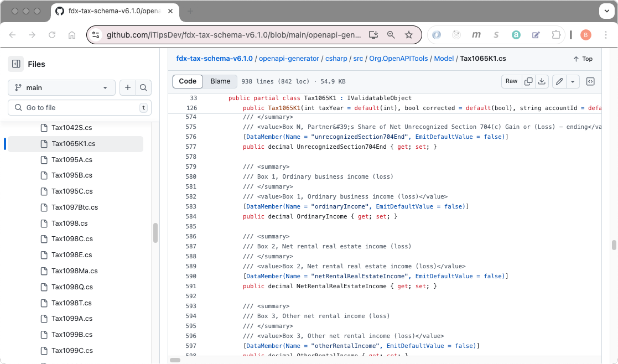
Task: Open the main branch selector
Action: [61, 87]
